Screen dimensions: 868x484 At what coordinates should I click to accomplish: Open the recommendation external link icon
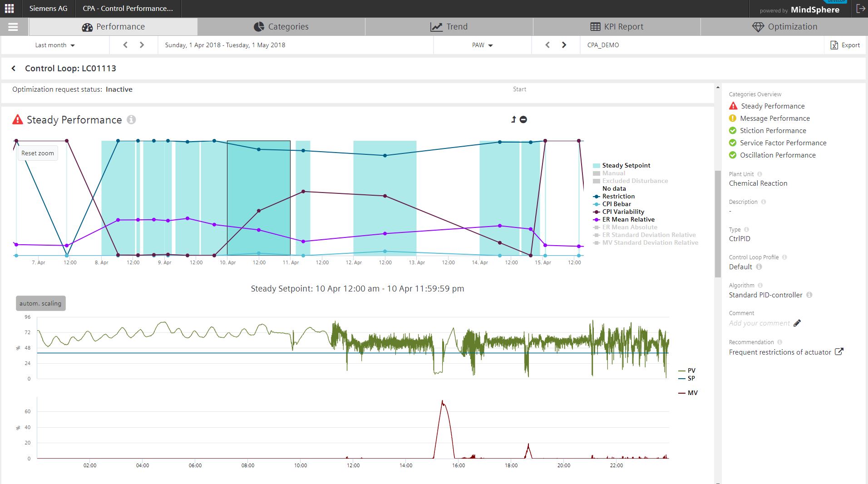[x=839, y=351]
